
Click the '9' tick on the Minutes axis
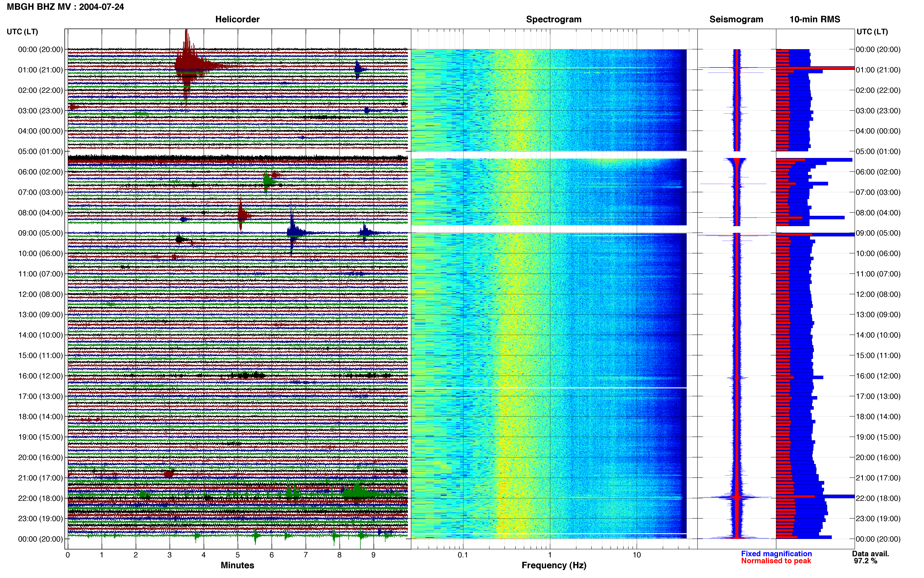[373, 555]
